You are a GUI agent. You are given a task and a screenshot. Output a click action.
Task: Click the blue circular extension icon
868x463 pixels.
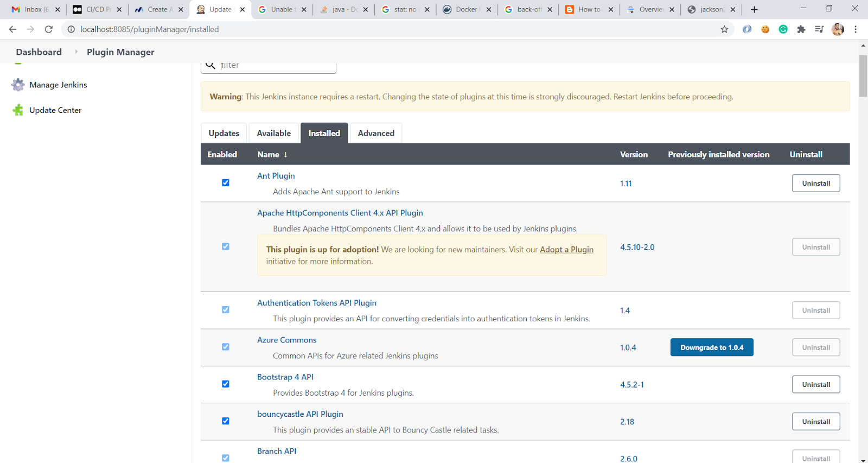747,29
